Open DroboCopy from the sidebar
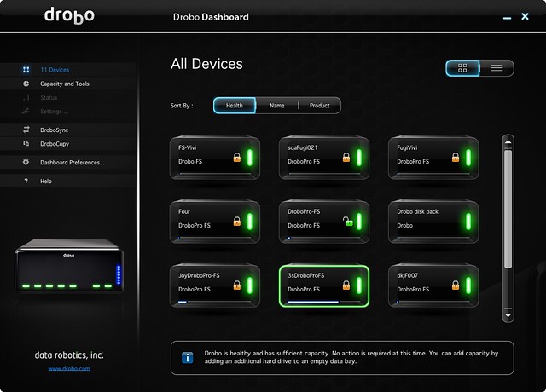Screen dimensions: 546x392 point(68,144)
